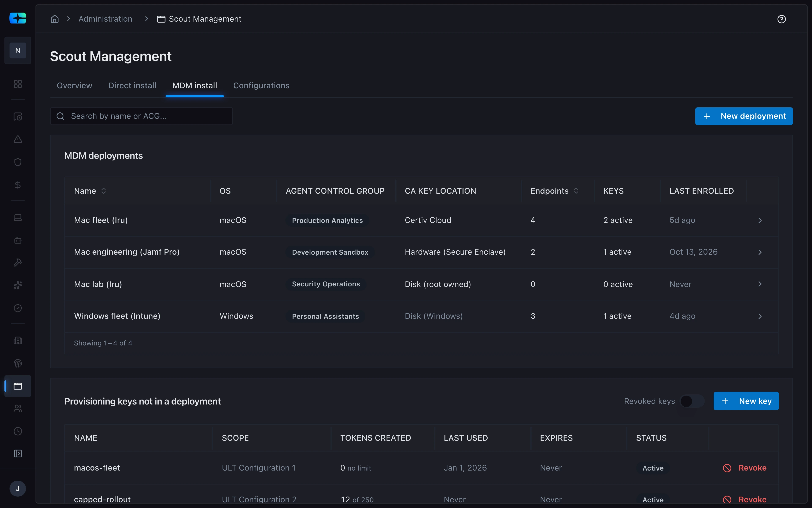Switch to the Overview tab

coord(74,86)
